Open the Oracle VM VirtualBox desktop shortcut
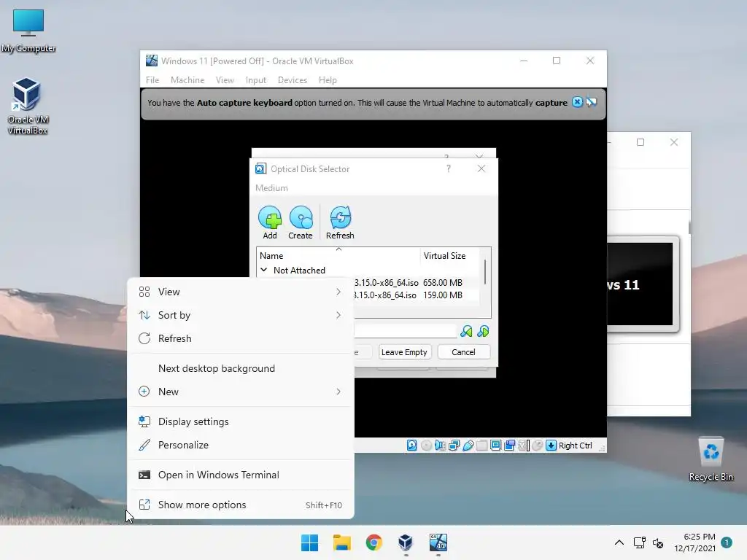 point(28,106)
